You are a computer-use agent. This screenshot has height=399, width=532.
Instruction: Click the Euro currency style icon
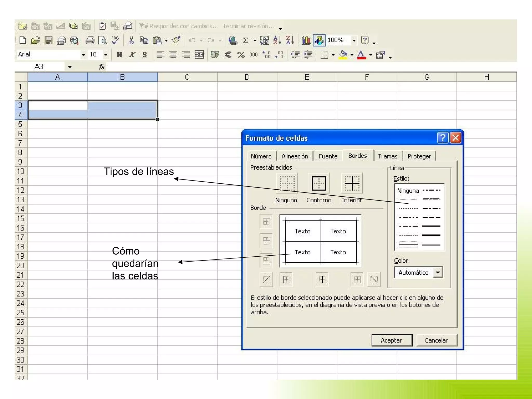[228, 55]
